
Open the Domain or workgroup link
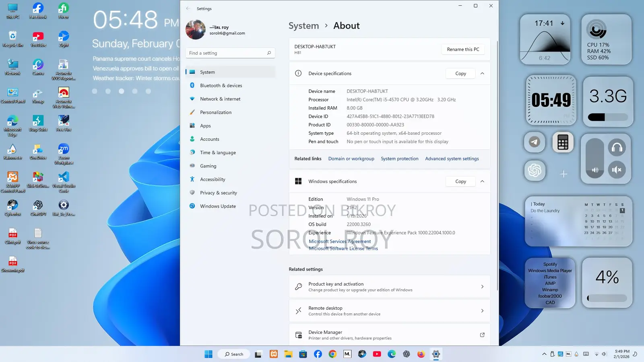pyautogui.click(x=351, y=159)
